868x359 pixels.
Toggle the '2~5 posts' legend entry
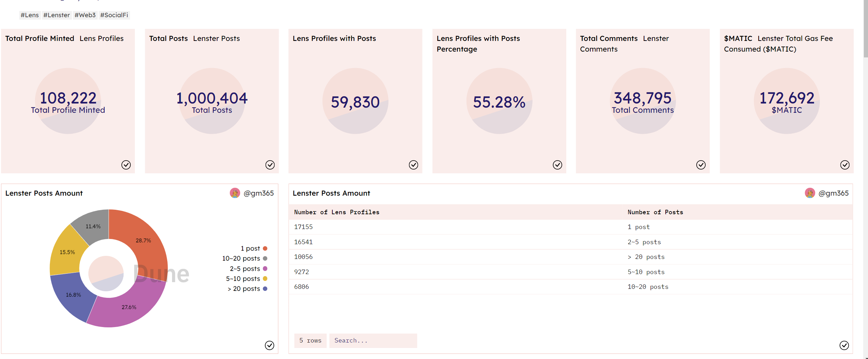point(248,269)
